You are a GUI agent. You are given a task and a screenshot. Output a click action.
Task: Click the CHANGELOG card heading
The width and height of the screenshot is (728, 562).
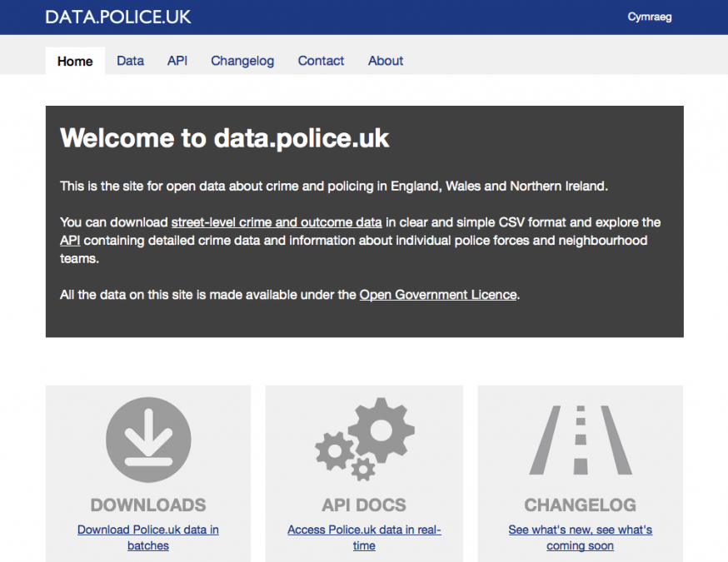(581, 505)
